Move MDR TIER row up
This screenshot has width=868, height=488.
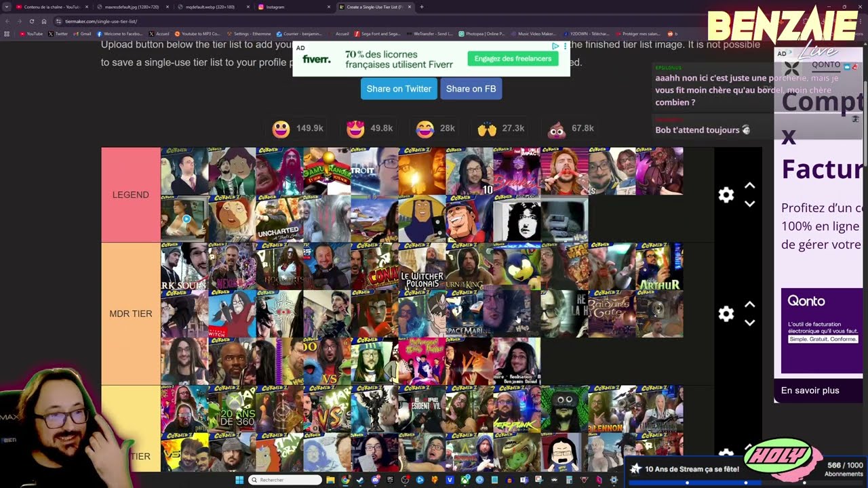click(750, 305)
